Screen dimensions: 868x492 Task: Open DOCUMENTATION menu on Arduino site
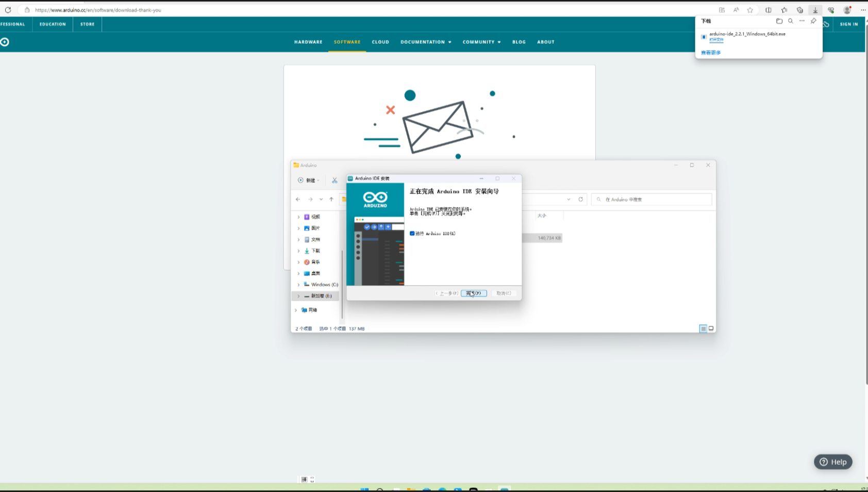[x=426, y=42]
